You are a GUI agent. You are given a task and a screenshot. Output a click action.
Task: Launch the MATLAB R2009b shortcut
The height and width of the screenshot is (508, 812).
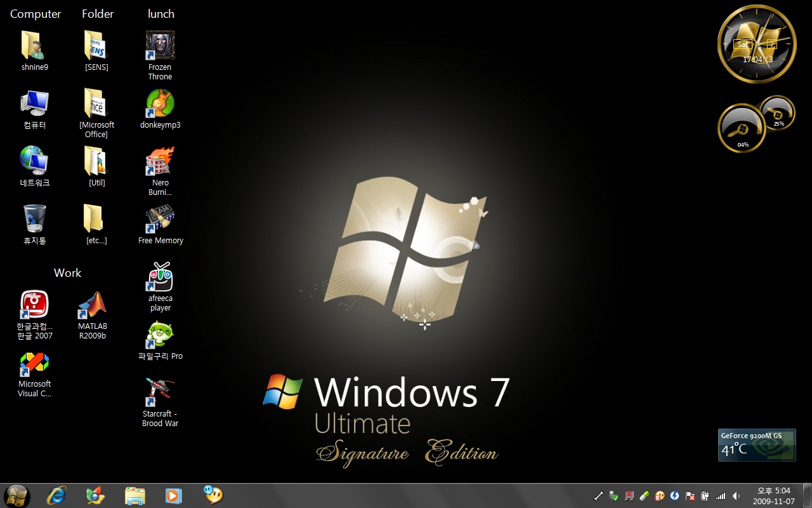[x=93, y=305]
